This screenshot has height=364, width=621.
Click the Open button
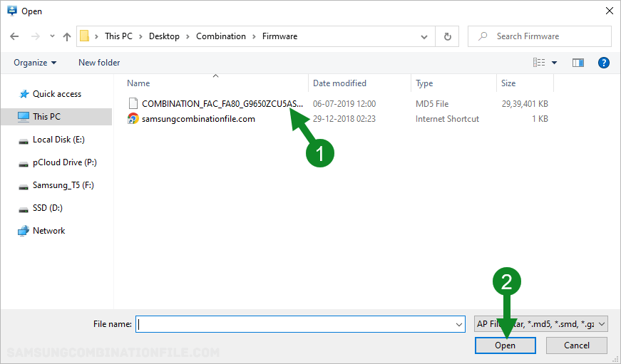coord(505,345)
